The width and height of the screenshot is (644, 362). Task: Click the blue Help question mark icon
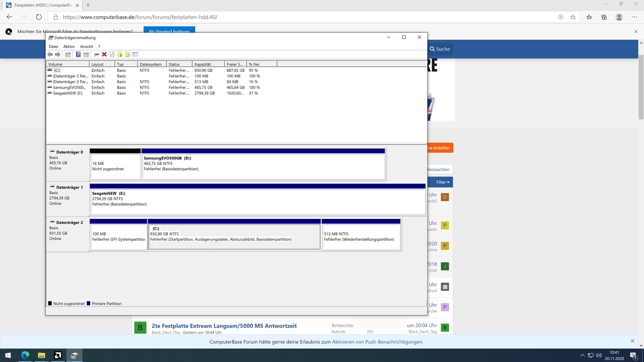tap(78, 54)
